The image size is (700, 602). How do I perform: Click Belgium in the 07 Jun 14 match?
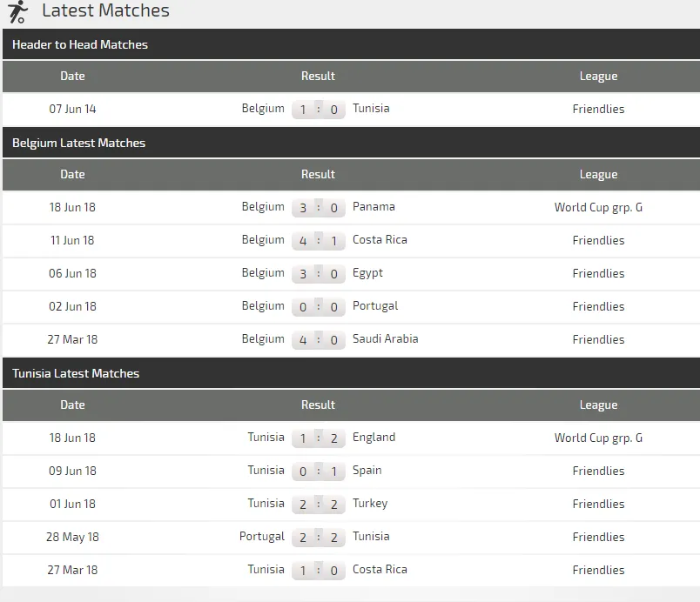(x=263, y=109)
